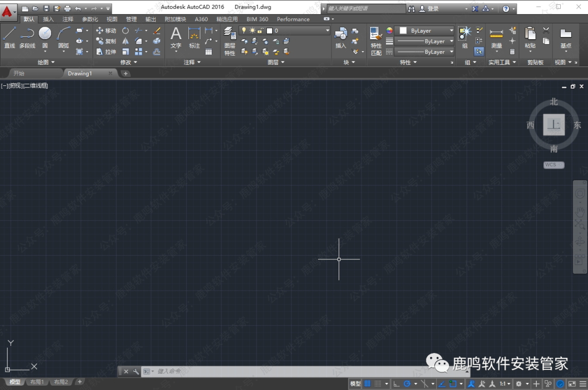Click the color wheel object color icon

(x=389, y=31)
